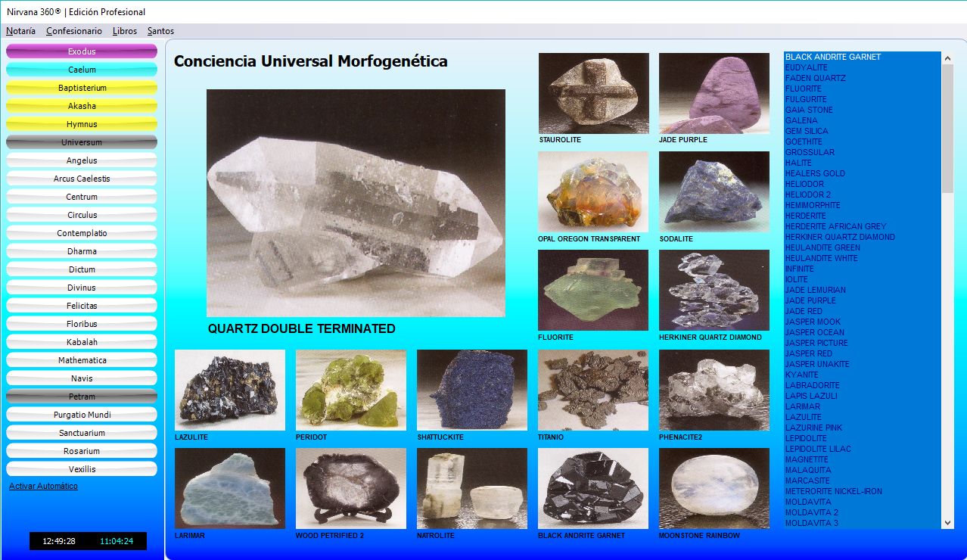Viewport: 967px width, 560px height.
Task: Click the list scrollbar up arrow
Action: pos(947,58)
